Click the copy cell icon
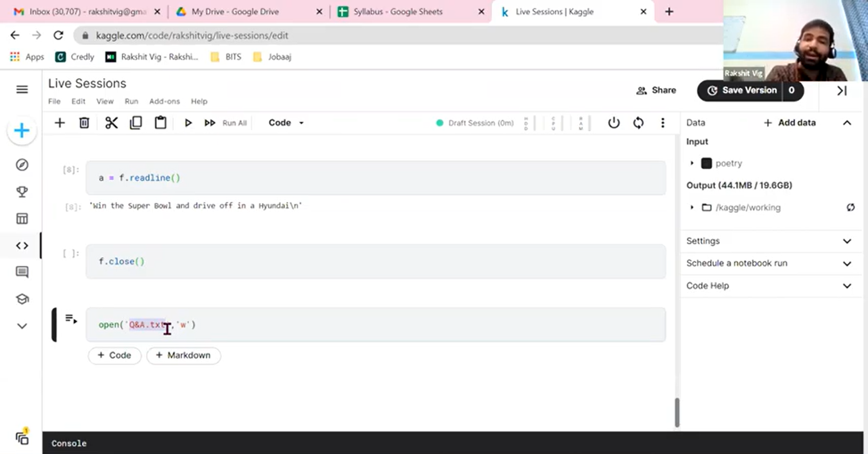The height and width of the screenshot is (454, 868). point(136,123)
